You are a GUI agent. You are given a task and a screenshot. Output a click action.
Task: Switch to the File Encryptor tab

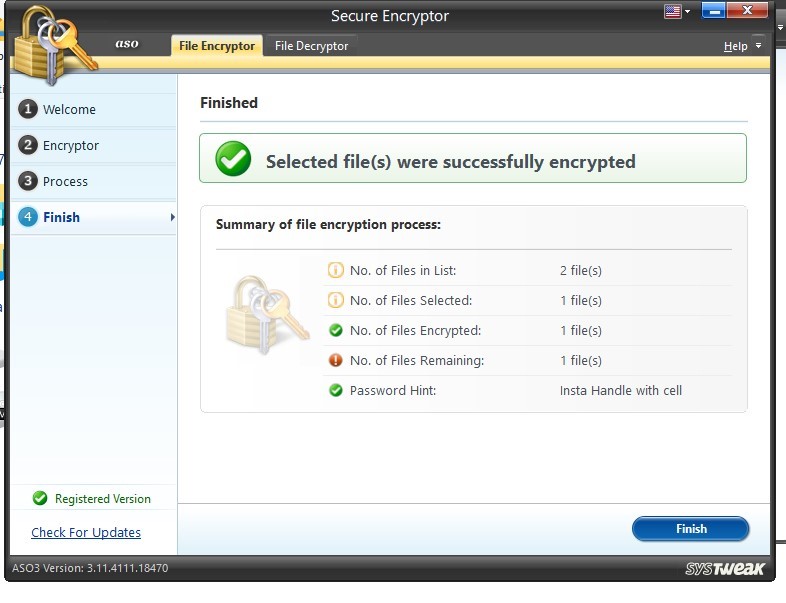tap(217, 46)
